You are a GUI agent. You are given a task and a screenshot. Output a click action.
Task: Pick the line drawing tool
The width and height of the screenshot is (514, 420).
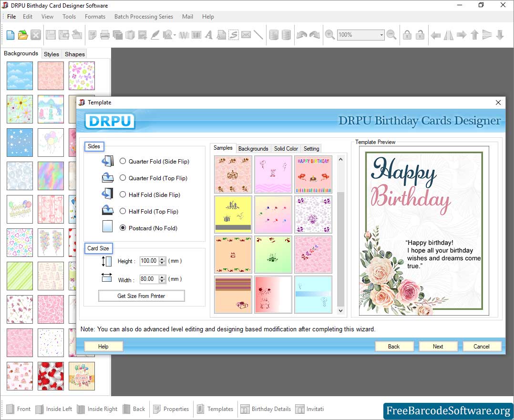258,35
